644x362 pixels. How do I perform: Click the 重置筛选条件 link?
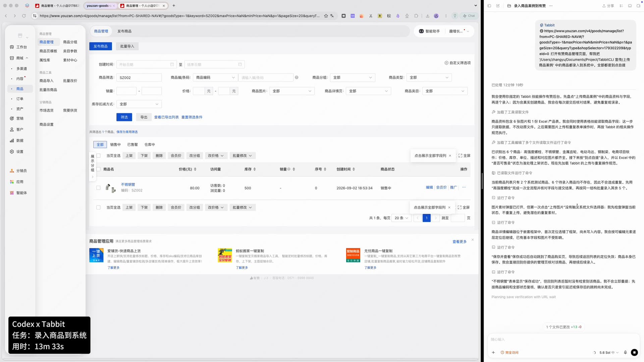[192, 117]
